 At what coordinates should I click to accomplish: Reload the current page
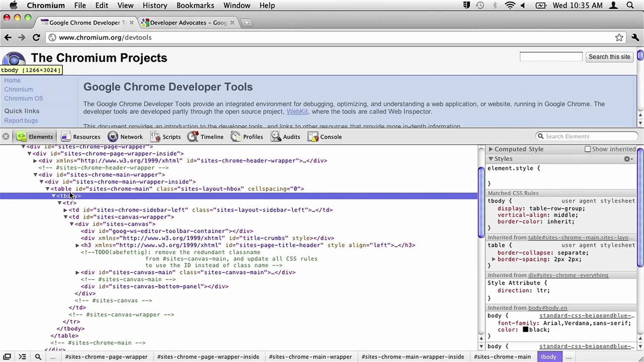pos(36,37)
